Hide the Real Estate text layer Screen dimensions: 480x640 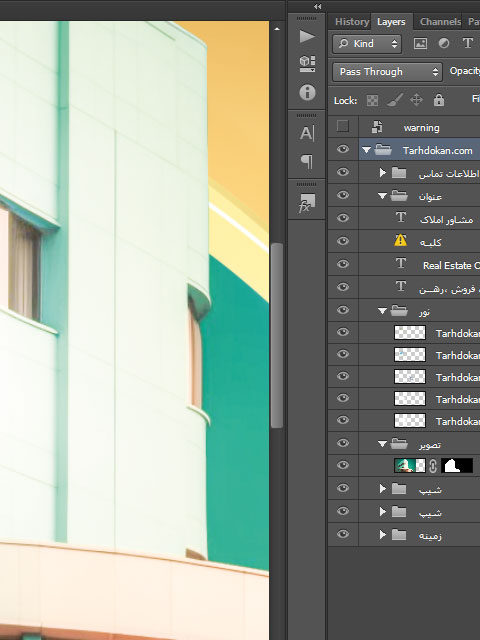coord(343,264)
